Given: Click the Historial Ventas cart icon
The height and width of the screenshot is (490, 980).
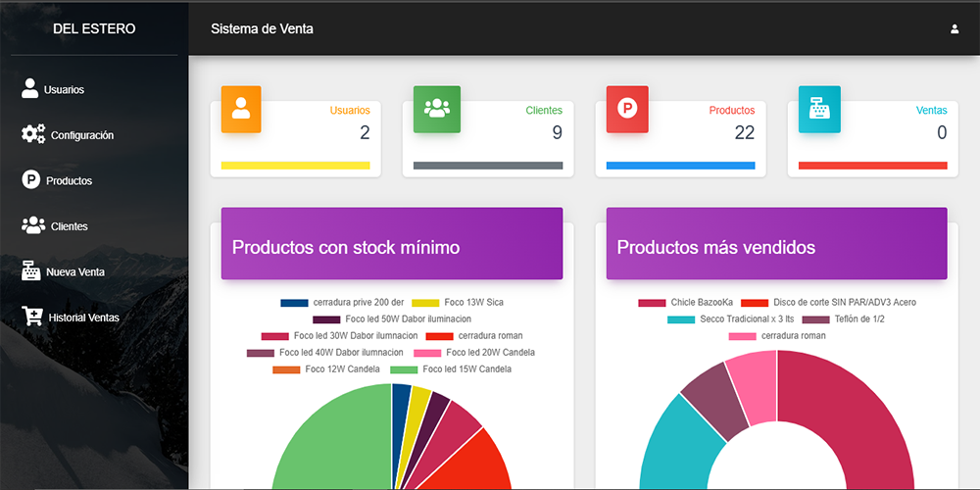Looking at the screenshot, I should [32, 317].
